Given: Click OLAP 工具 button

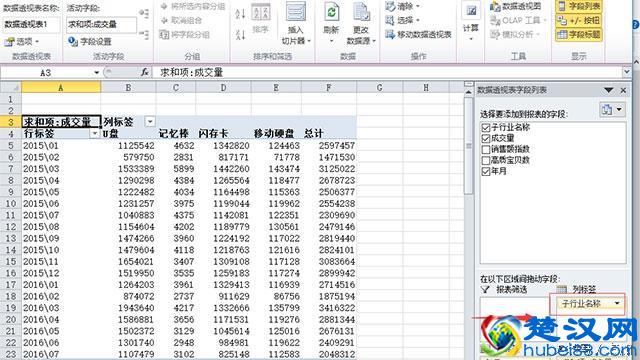Looking at the screenshot, I should [x=518, y=20].
